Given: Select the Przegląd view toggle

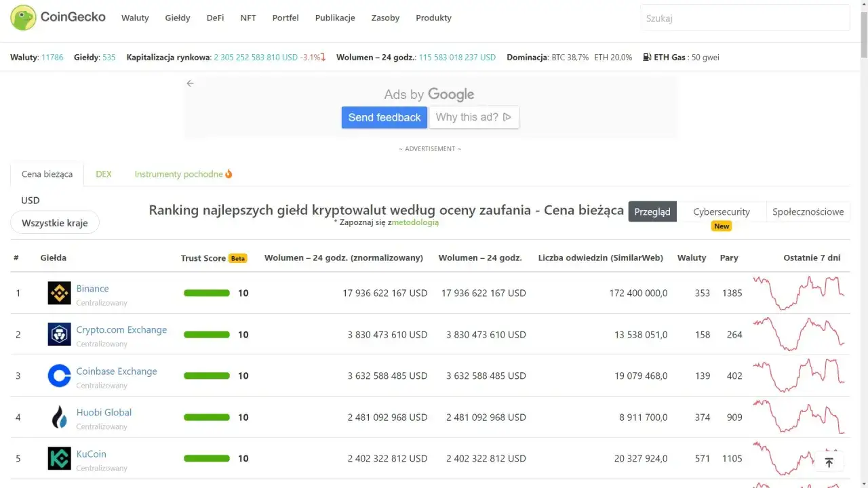Looking at the screenshot, I should pos(652,212).
